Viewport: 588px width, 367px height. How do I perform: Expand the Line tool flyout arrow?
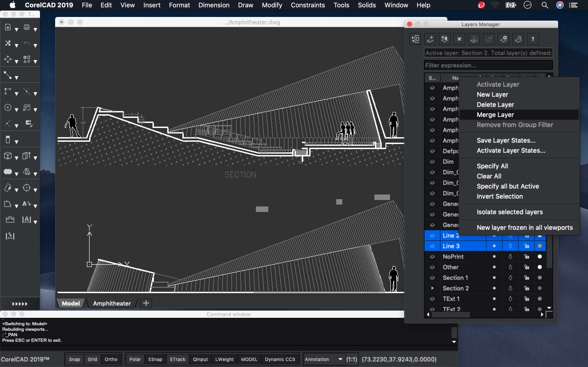[x=17, y=78]
